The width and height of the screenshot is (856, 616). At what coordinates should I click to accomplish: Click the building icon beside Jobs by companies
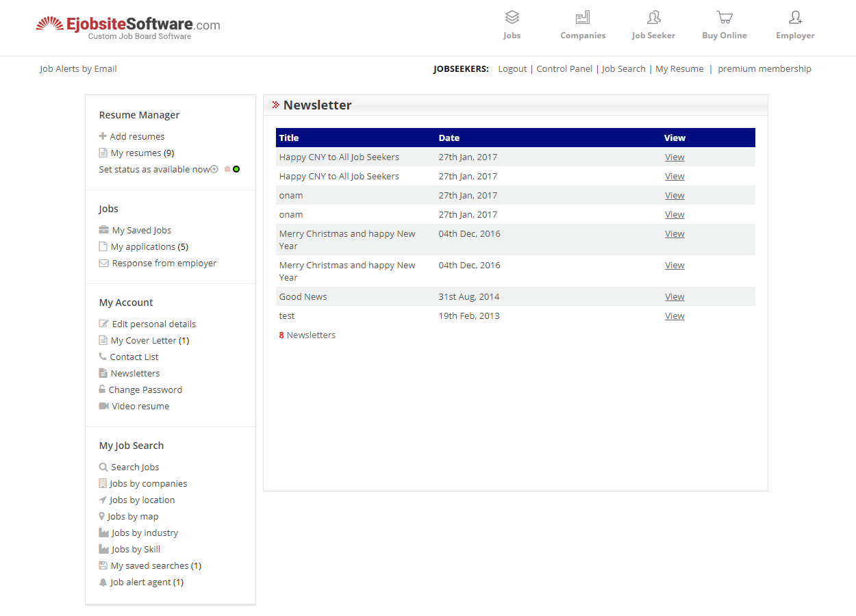pos(103,483)
